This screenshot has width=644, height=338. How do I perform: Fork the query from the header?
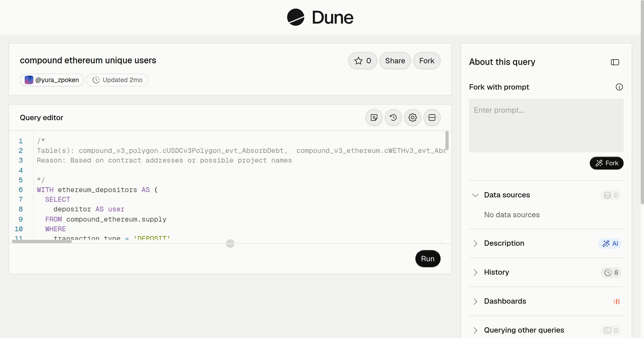tap(427, 61)
